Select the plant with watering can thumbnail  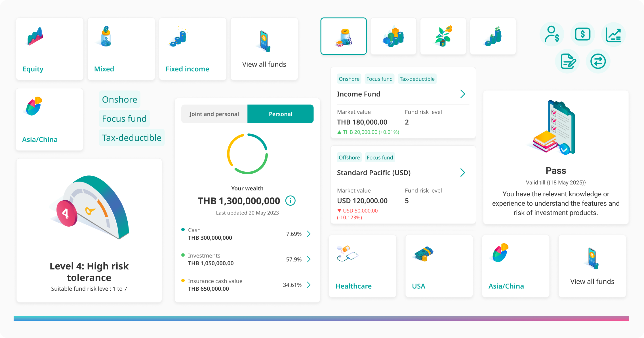coord(443,36)
